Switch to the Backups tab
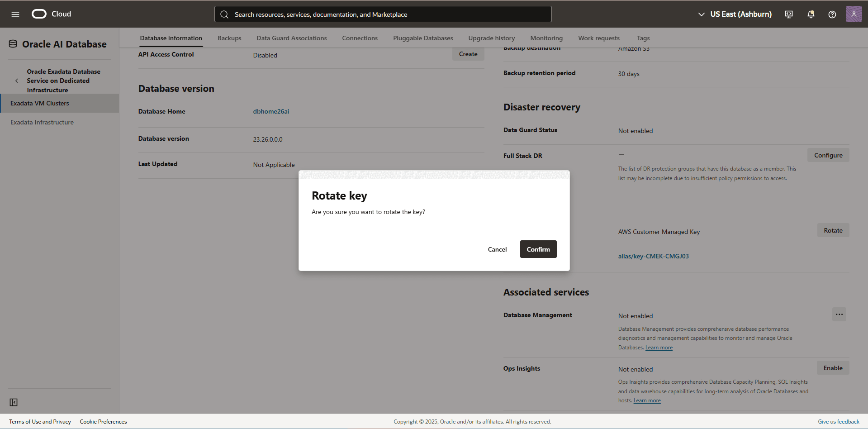The image size is (868, 429). pyautogui.click(x=229, y=38)
